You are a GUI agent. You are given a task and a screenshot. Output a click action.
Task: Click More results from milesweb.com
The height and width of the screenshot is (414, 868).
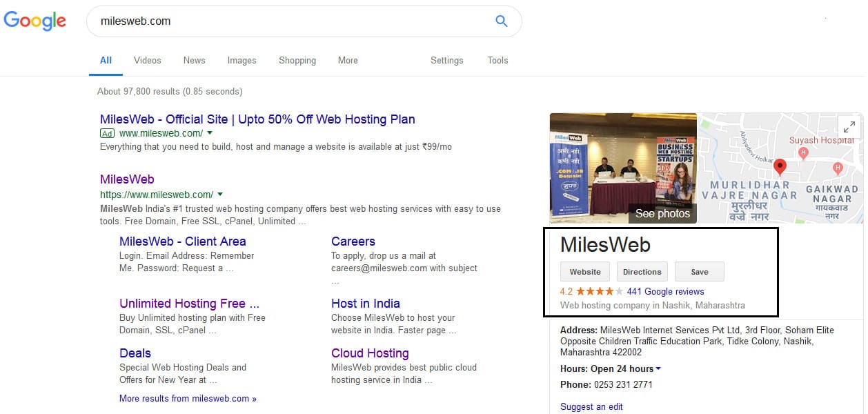[x=188, y=399]
